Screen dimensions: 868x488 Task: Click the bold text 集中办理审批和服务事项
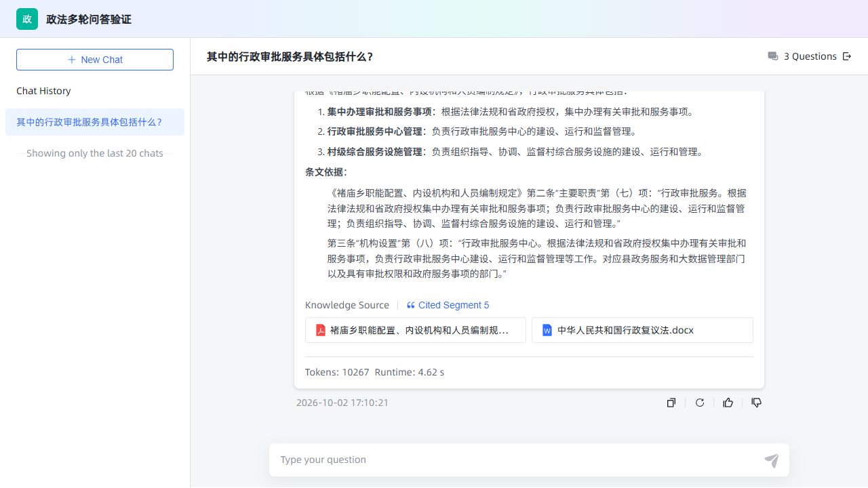pyautogui.click(x=380, y=112)
